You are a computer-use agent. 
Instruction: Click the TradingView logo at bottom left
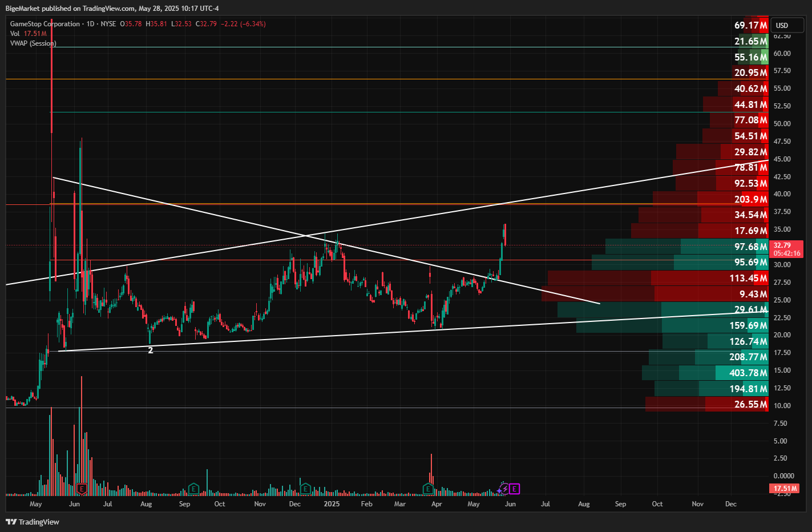point(33,522)
